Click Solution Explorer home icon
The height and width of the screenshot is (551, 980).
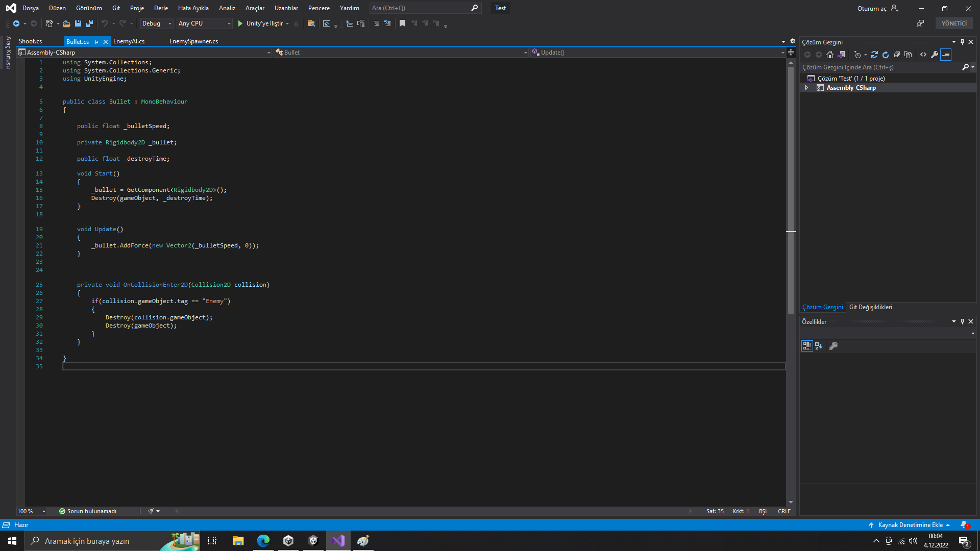click(830, 55)
